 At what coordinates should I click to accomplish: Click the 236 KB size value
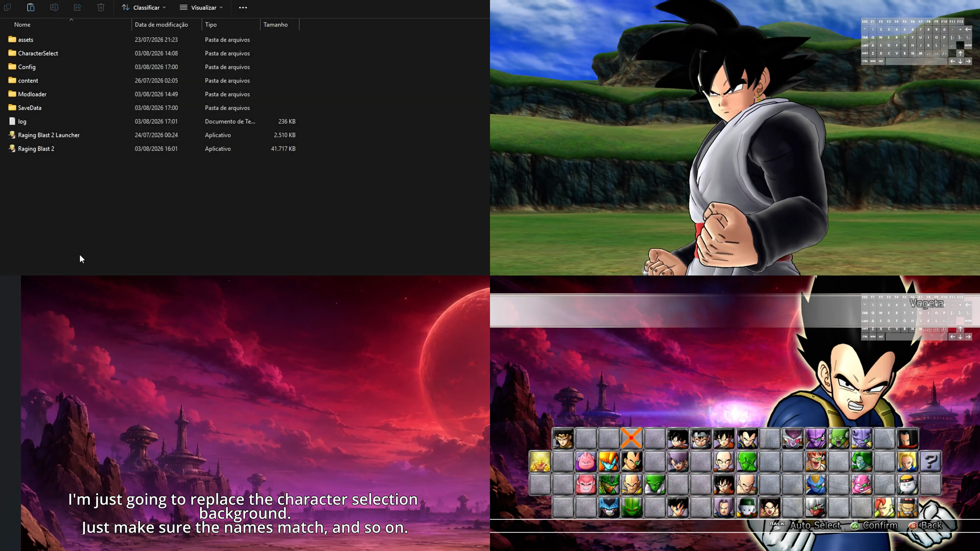coord(287,122)
